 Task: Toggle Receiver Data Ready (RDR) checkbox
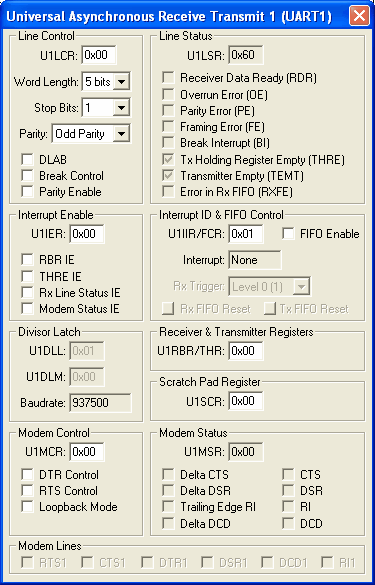(x=168, y=78)
